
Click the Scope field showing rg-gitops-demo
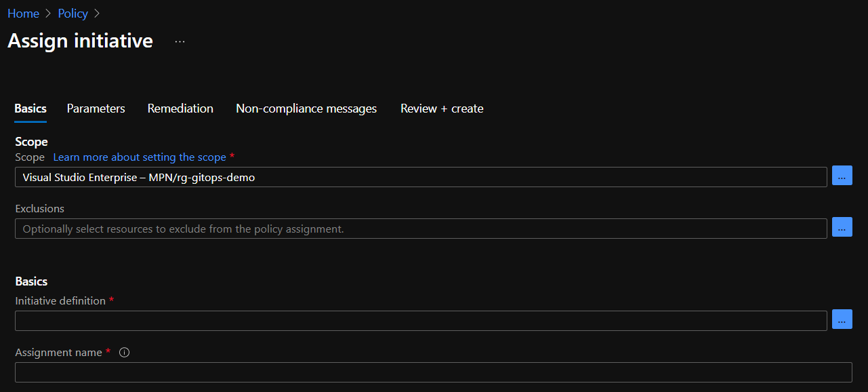[x=420, y=178]
